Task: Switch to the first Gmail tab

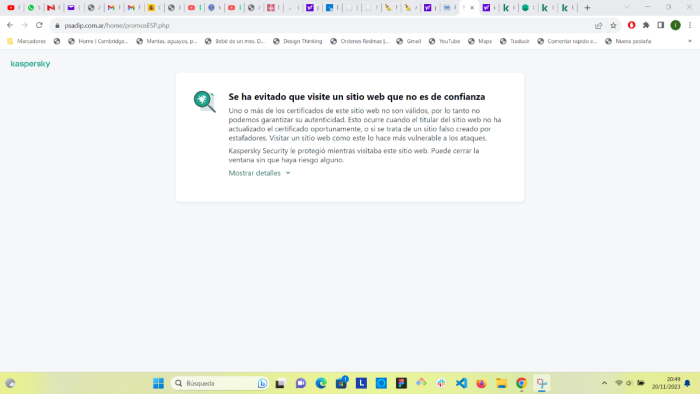Action: (114, 8)
